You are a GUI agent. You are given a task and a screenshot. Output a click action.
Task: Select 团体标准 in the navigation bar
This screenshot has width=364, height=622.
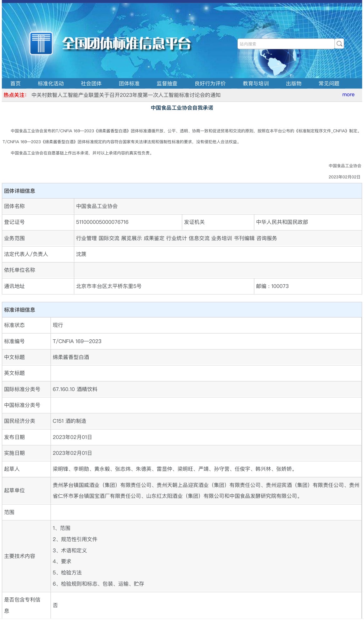point(129,83)
